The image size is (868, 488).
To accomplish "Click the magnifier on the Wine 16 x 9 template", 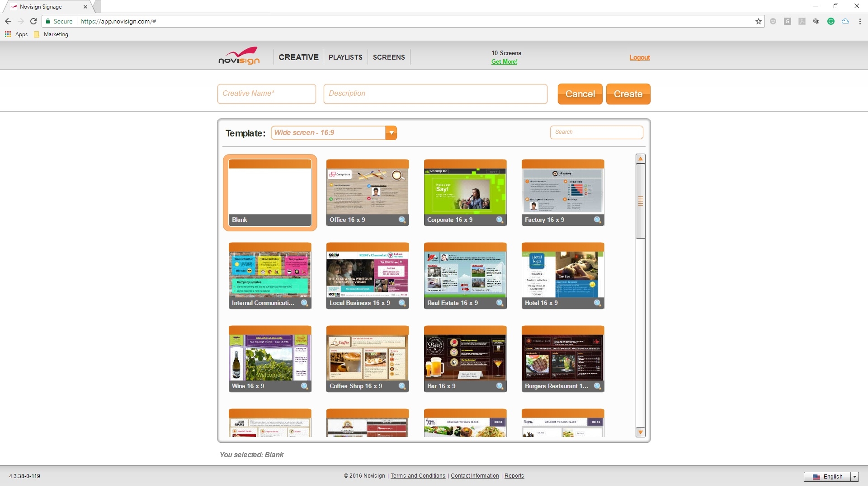I will 304,386.
